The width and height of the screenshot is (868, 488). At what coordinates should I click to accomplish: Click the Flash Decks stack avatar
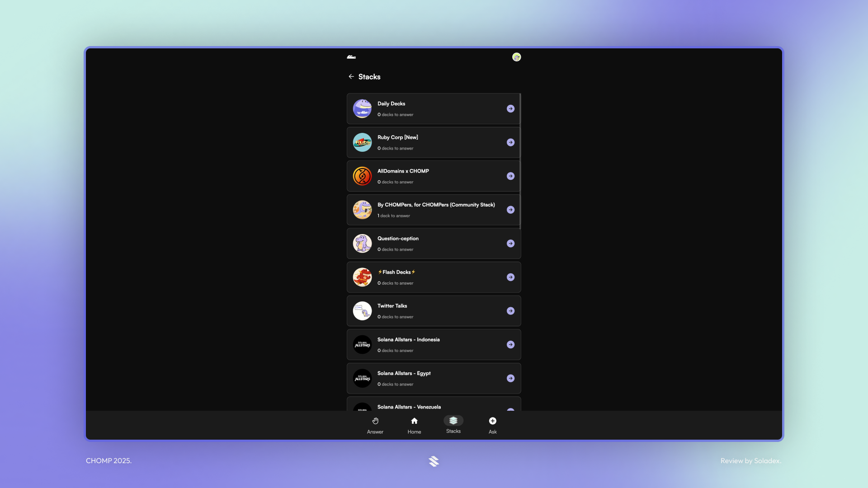[x=362, y=277]
